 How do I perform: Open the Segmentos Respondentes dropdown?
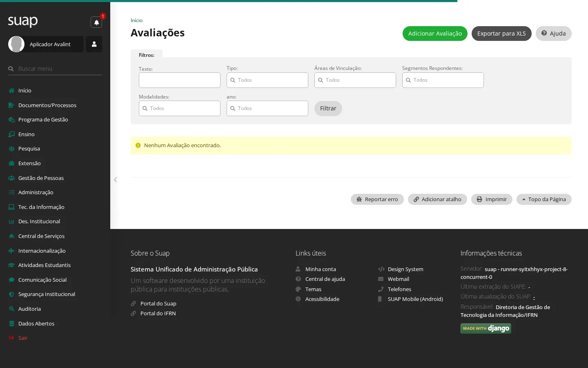pos(443,80)
